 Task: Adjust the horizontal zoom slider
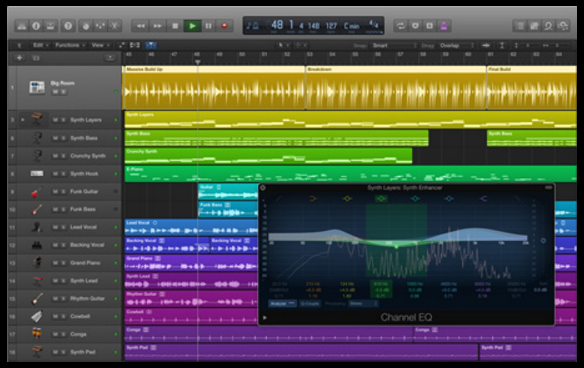pyautogui.click(x=557, y=45)
